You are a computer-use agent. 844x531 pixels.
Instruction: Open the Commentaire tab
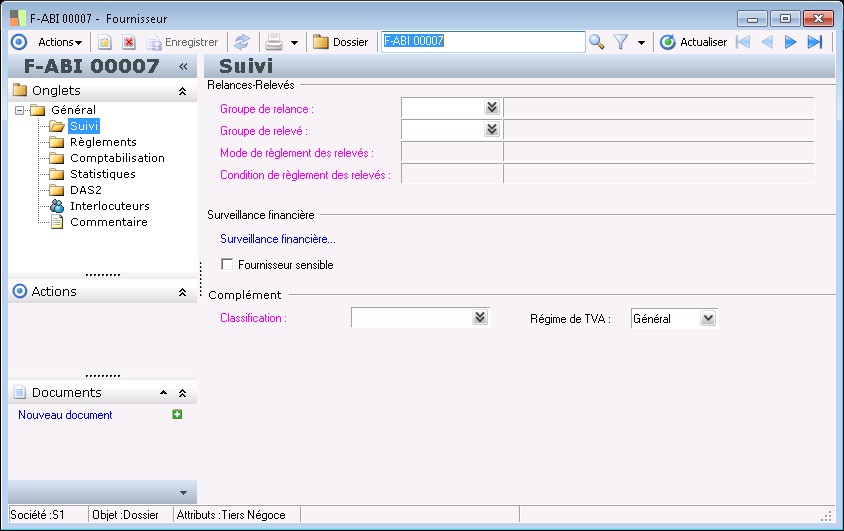(x=108, y=222)
